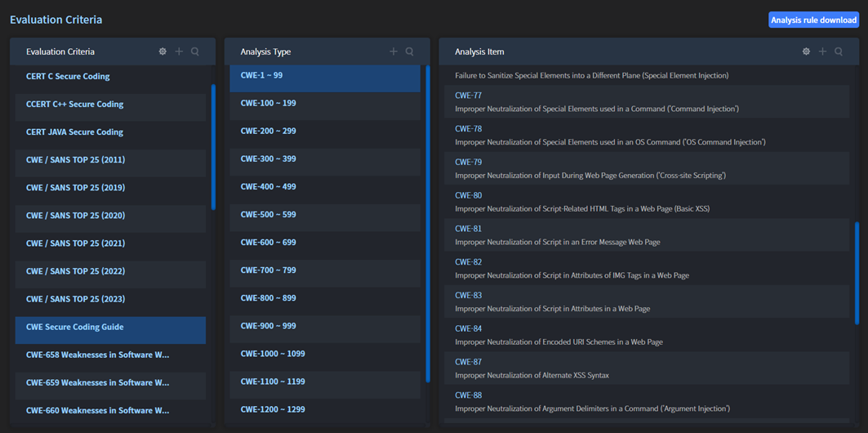Open CWE-87 Alternate XSS Syntax item
Image resolution: width=868 pixels, height=433 pixels.
(647, 368)
